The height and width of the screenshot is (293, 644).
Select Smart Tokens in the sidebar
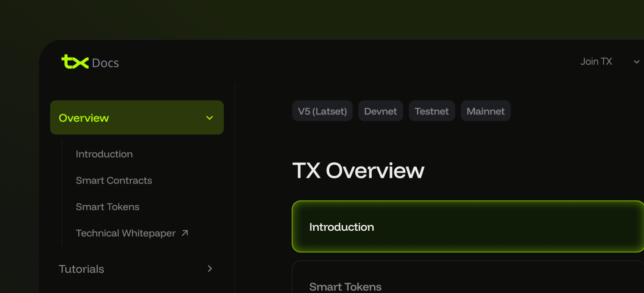pyautogui.click(x=107, y=207)
